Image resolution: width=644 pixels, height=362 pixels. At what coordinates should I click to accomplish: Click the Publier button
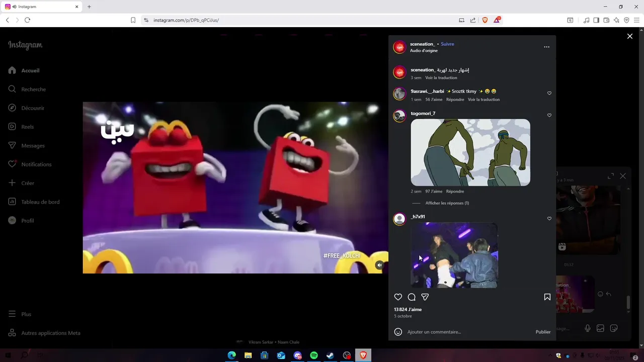pyautogui.click(x=543, y=332)
